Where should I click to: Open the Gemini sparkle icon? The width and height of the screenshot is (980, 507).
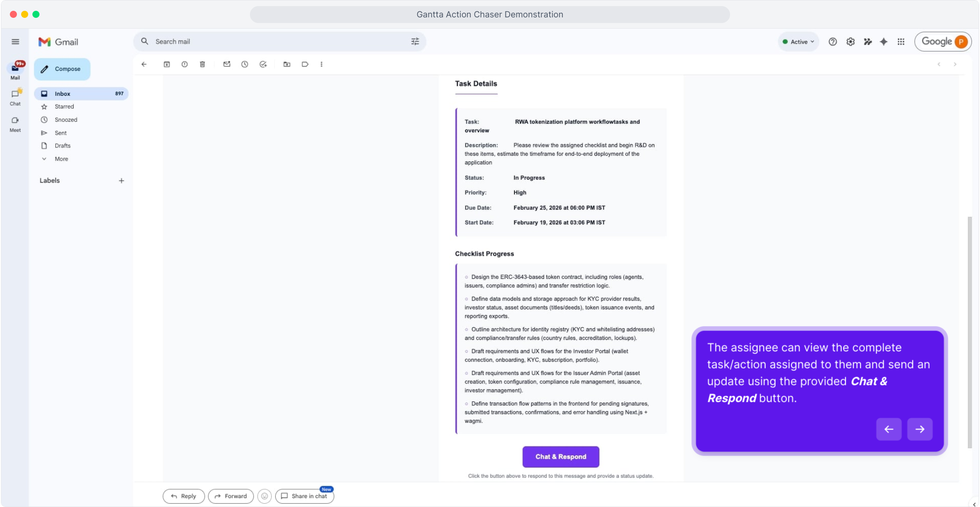[884, 42]
